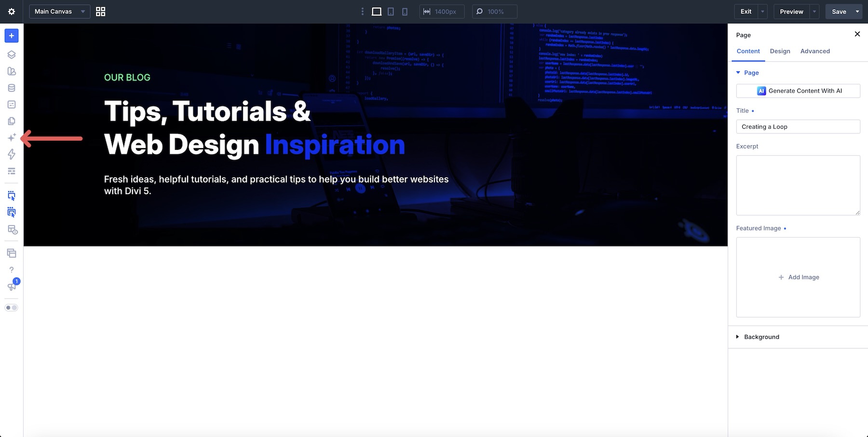Switch to phone view

[405, 12]
